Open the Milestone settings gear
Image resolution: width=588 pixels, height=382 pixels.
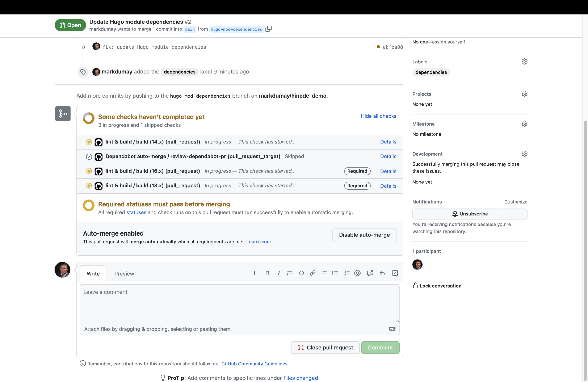524,124
